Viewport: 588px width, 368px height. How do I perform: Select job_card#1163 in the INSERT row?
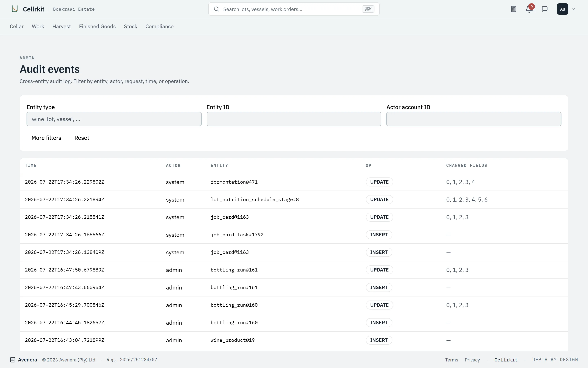[x=230, y=252]
